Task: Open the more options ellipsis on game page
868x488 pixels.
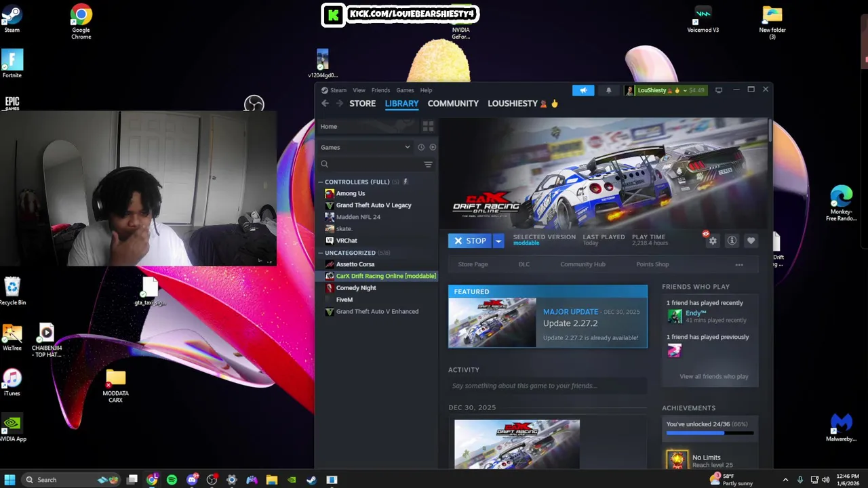Action: tap(739, 265)
